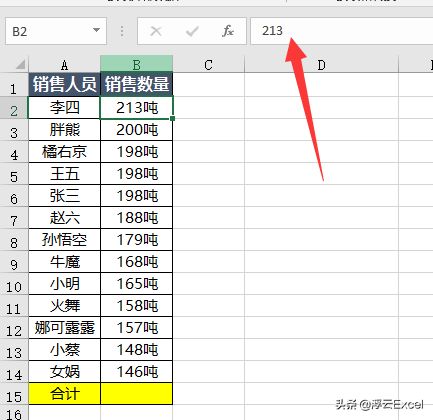The width and height of the screenshot is (433, 420).
Task: Select the cell containing 168吨
Action: click(136, 262)
